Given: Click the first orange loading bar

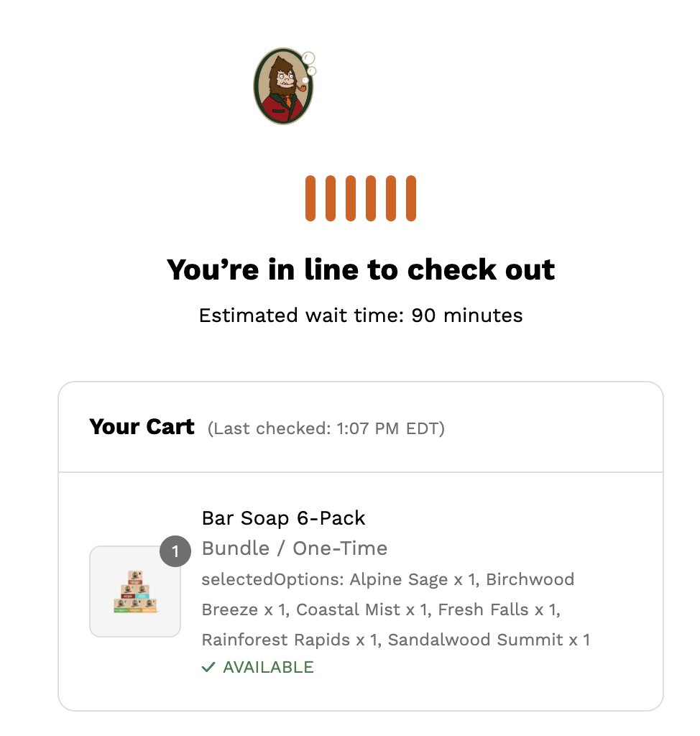Looking at the screenshot, I should (310, 198).
